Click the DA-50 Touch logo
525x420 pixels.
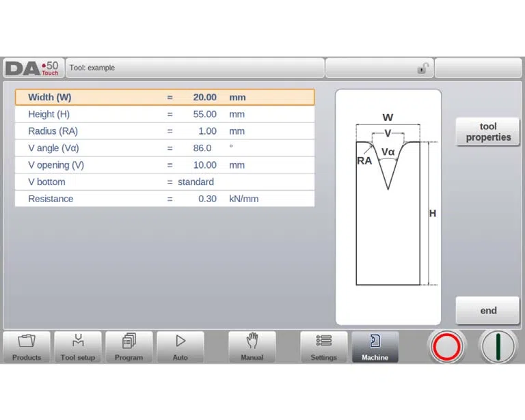point(33,68)
